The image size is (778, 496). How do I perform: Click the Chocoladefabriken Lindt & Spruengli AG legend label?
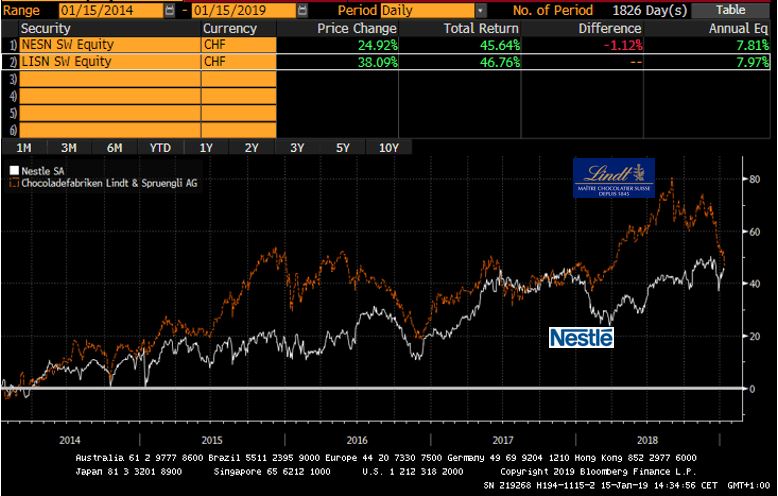tap(109, 183)
